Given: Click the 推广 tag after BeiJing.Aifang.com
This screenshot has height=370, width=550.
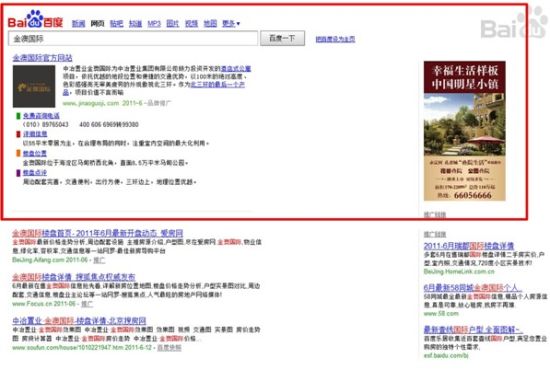Looking at the screenshot, I should (99, 260).
